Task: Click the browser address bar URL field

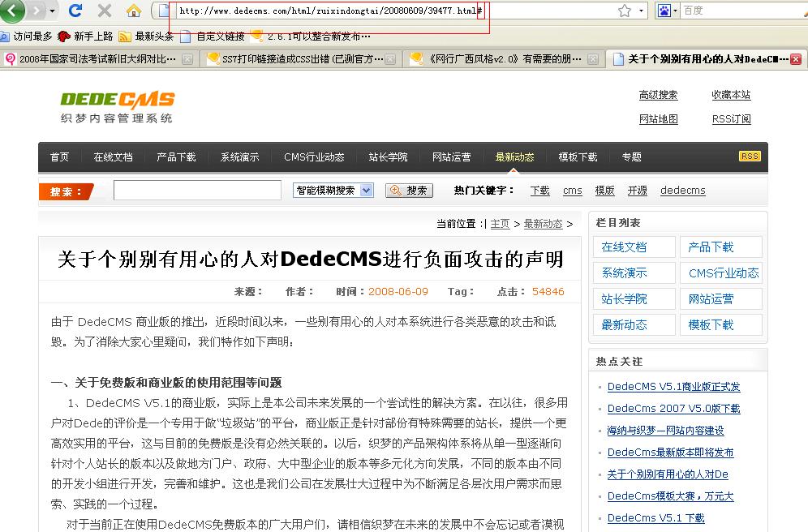Action: point(394,11)
